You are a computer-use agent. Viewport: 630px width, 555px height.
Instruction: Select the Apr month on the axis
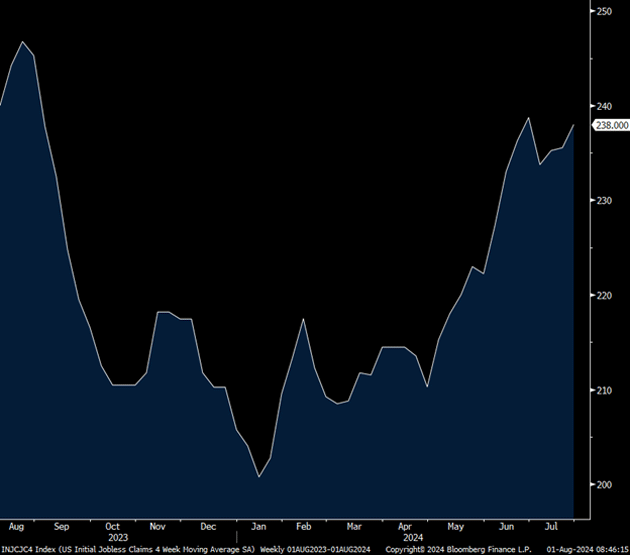point(405,525)
